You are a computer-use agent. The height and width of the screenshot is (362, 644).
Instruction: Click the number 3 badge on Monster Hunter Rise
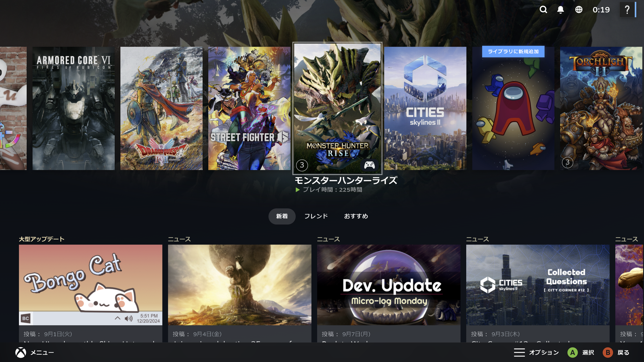coord(302,165)
